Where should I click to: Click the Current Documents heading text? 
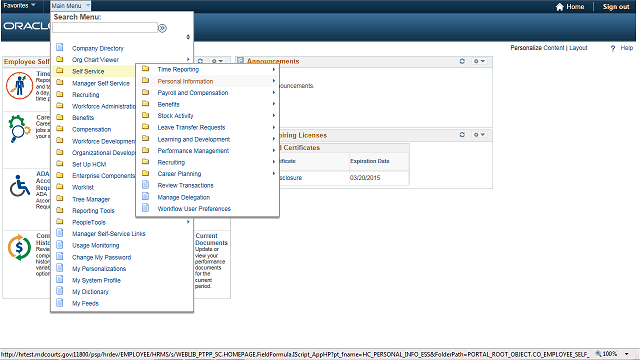coord(211,239)
